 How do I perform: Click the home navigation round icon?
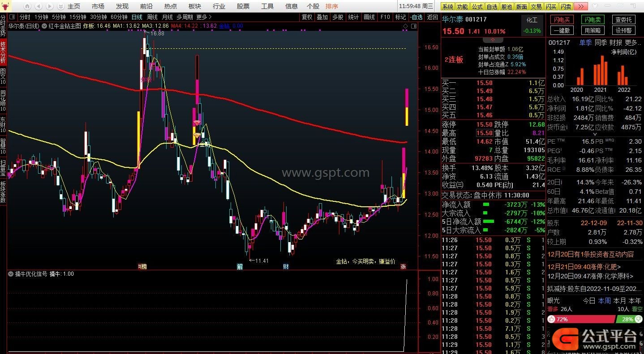point(27,6)
